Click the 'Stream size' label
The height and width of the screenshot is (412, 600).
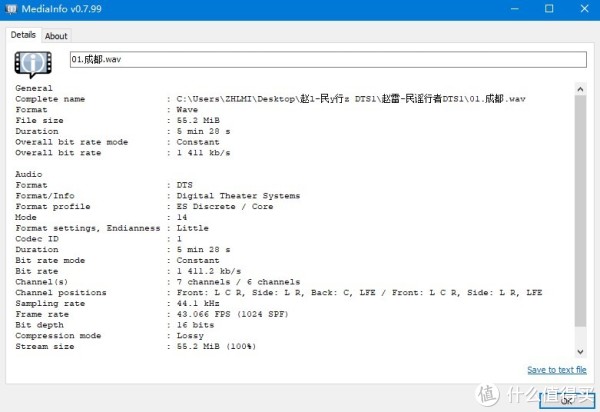coord(45,347)
